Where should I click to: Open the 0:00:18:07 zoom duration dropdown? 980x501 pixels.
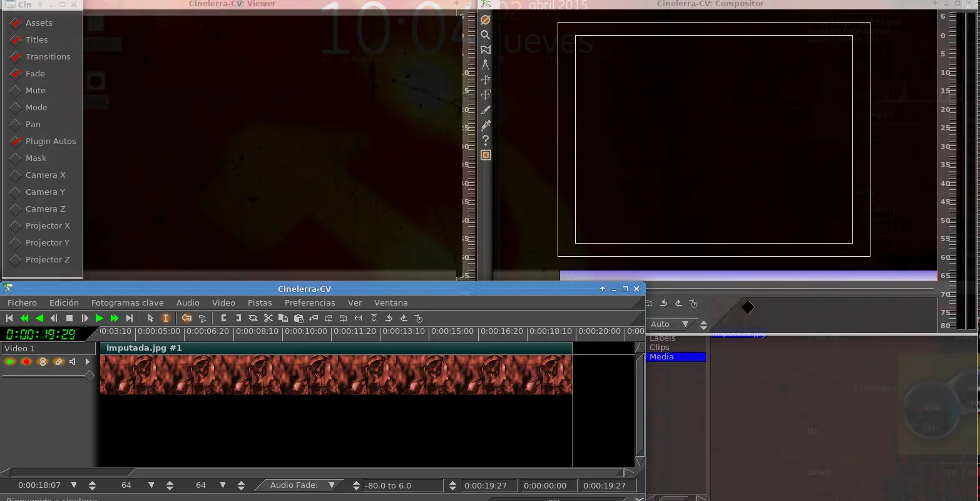click(74, 485)
